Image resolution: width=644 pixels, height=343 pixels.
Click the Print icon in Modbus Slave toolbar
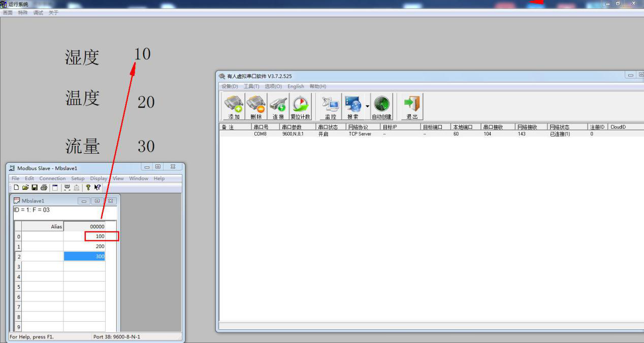click(44, 188)
